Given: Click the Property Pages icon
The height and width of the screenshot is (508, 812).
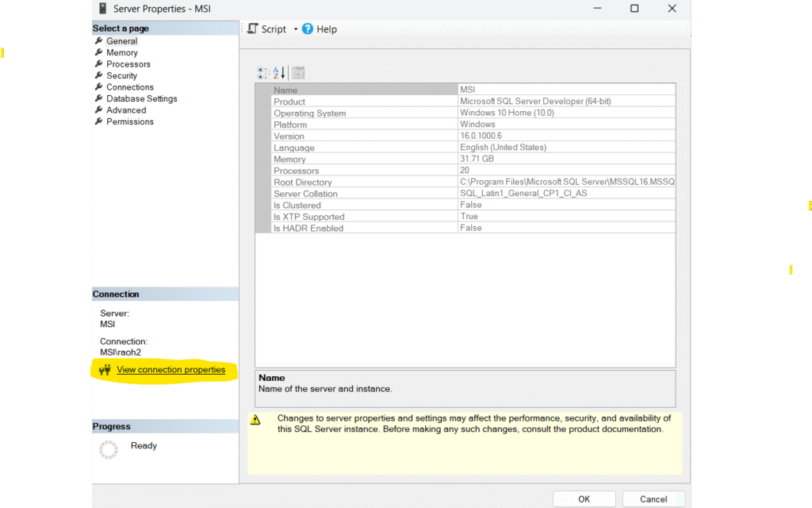Looking at the screenshot, I should tap(298, 73).
